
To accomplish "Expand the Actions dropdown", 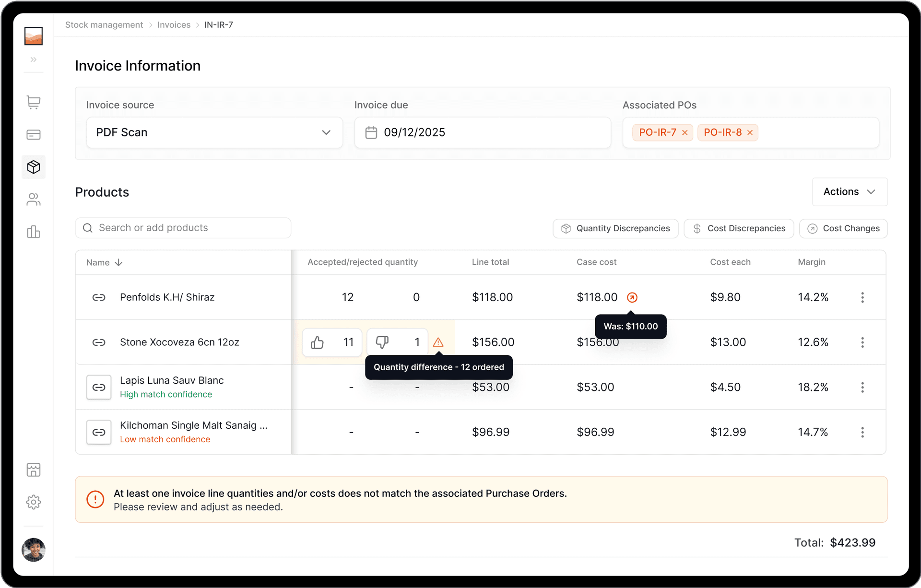I will [x=850, y=192].
